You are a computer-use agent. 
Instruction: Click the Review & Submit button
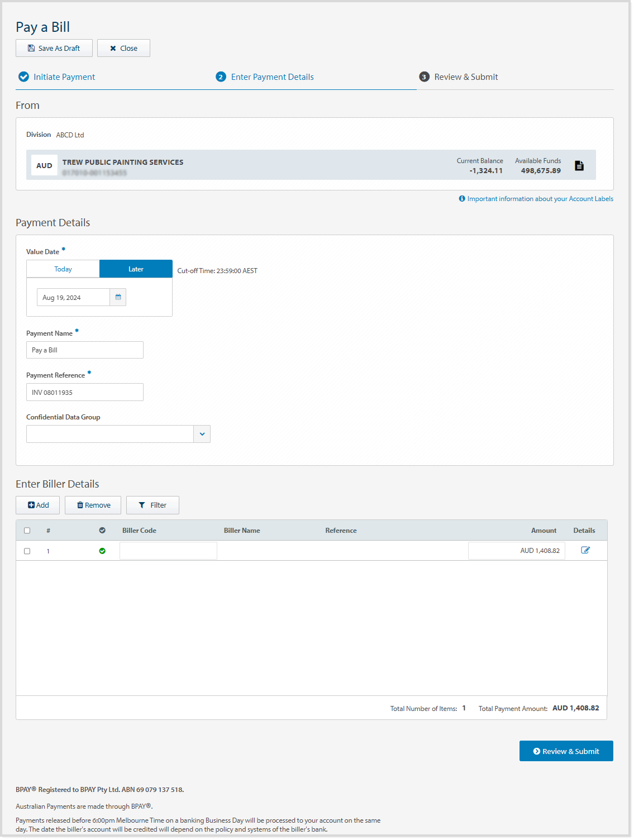(x=566, y=751)
